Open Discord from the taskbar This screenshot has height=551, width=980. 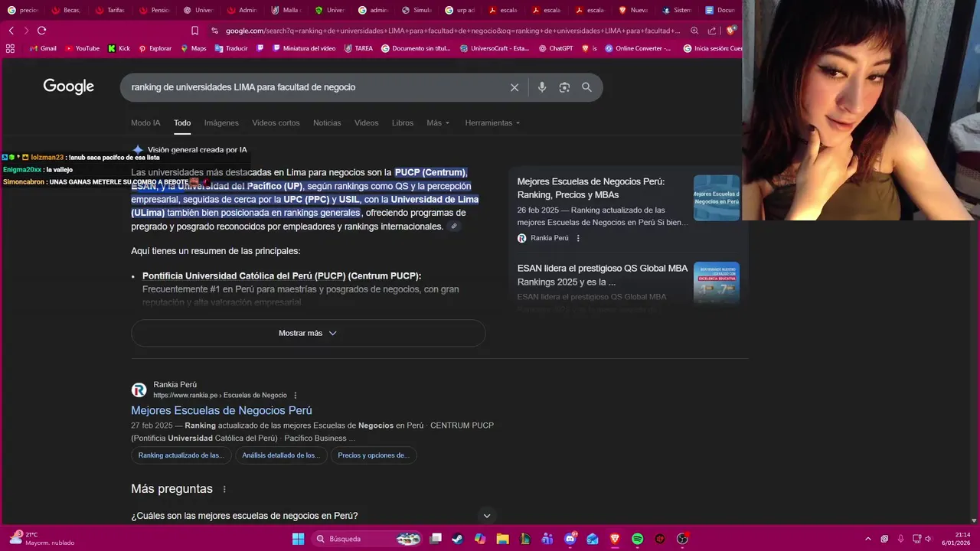click(x=570, y=539)
